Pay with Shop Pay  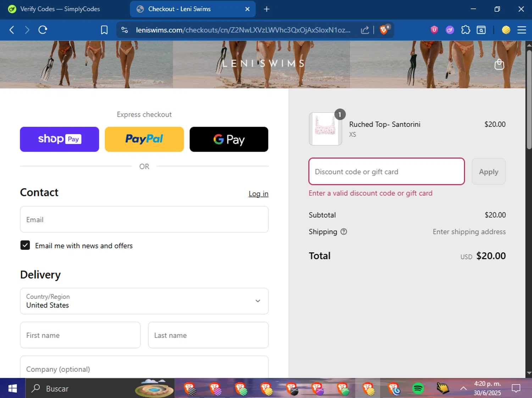coord(60,139)
